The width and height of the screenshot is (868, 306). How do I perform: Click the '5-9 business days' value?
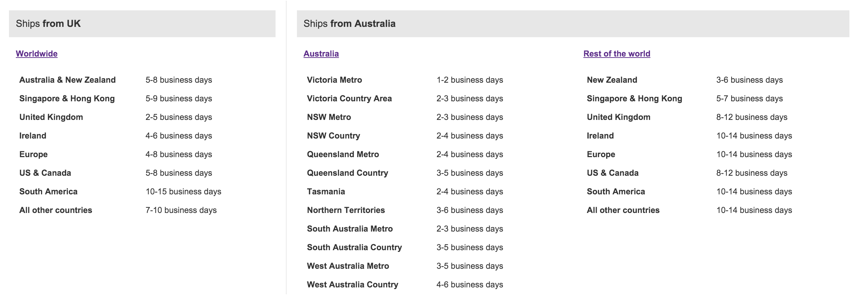pos(179,99)
